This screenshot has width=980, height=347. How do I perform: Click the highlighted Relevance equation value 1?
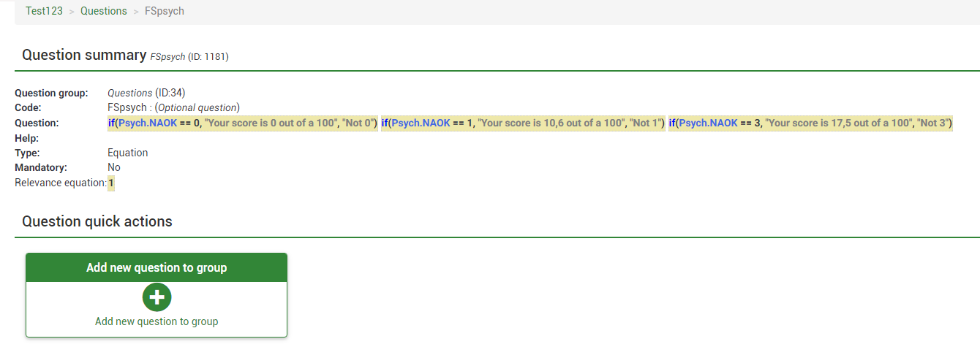111,183
